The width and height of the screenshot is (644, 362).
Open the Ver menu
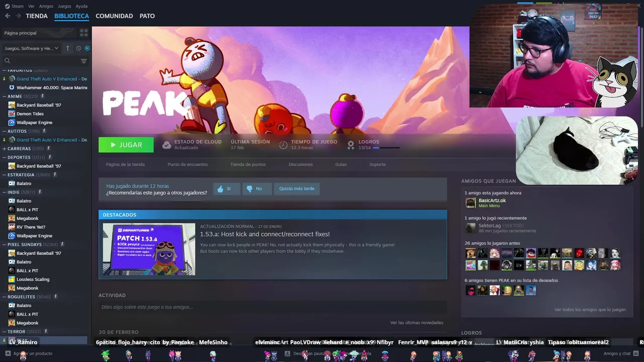click(31, 6)
